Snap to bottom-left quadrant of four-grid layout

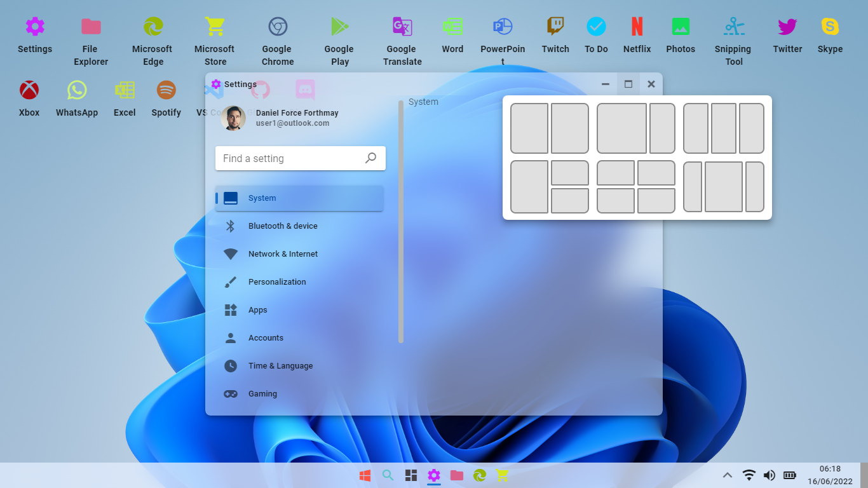616,201
